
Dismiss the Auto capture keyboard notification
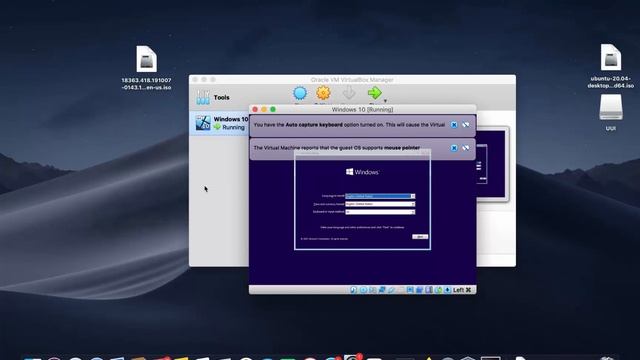[454, 125]
